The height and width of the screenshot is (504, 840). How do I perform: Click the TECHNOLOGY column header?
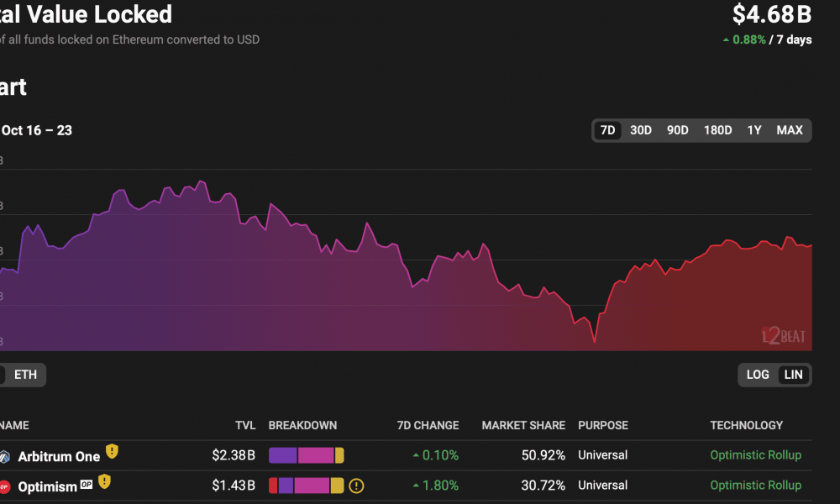[x=746, y=425]
